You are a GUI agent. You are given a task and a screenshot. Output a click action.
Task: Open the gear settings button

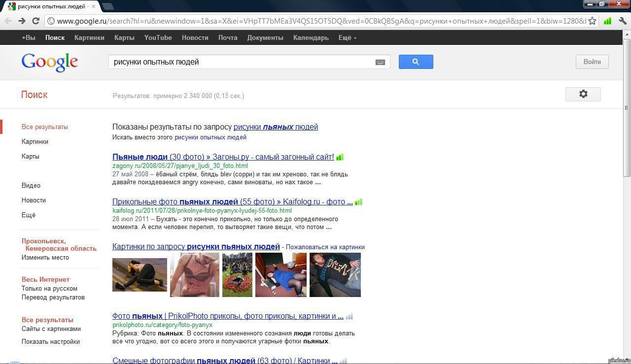point(583,94)
